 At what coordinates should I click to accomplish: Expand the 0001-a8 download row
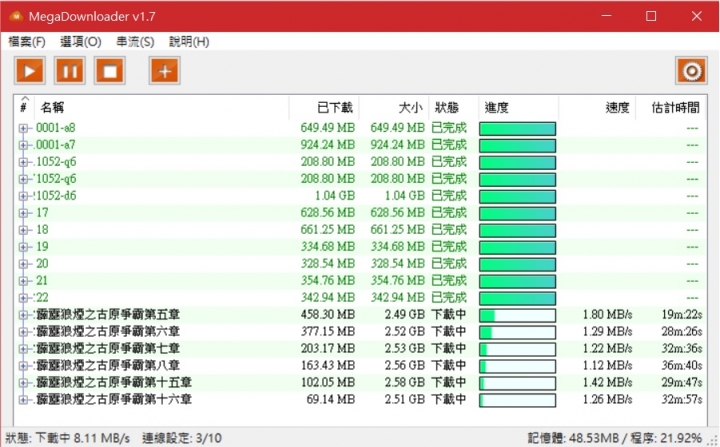(23, 128)
